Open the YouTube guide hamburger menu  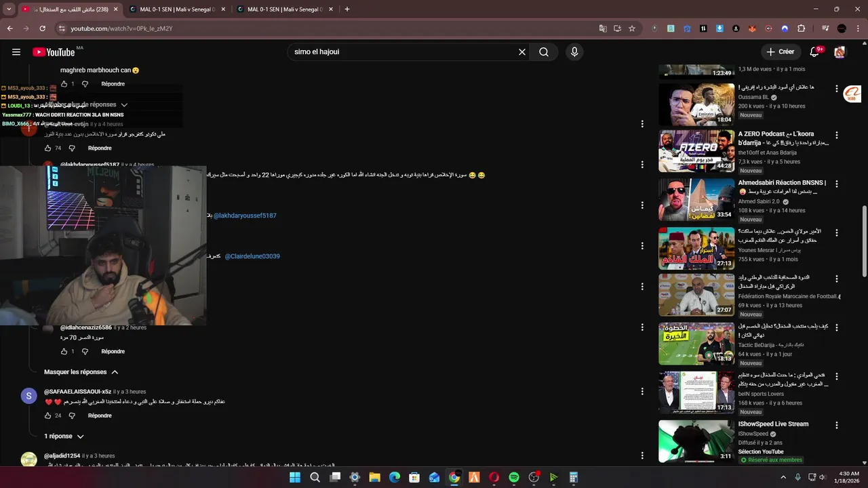[x=16, y=52]
